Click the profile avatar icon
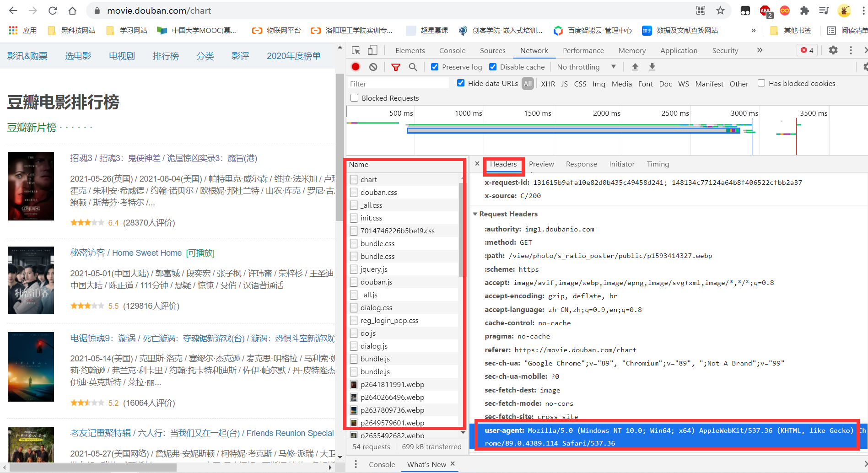The height and width of the screenshot is (473, 868). pyautogui.click(x=844, y=11)
